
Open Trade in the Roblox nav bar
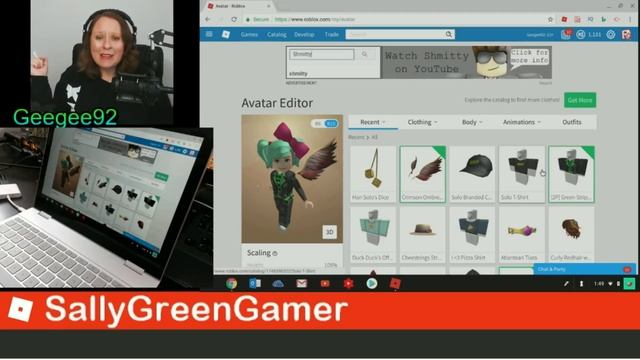(x=331, y=35)
